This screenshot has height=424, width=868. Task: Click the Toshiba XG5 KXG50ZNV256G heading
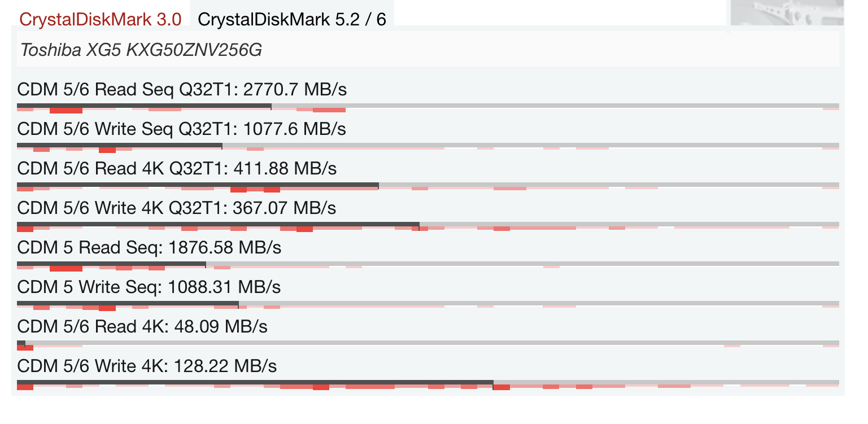click(x=141, y=50)
